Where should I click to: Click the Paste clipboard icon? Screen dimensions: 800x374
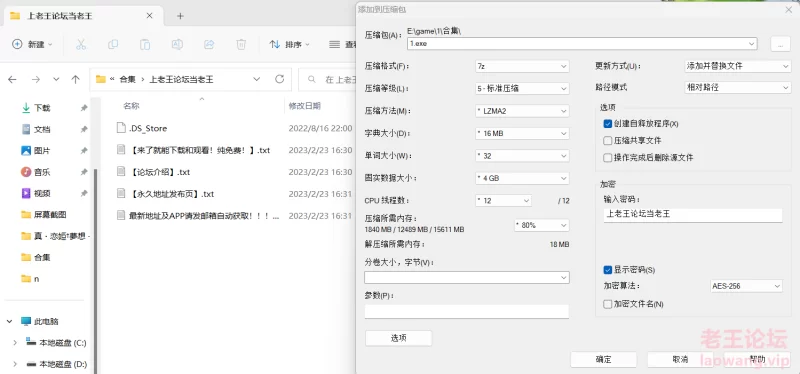(145, 44)
